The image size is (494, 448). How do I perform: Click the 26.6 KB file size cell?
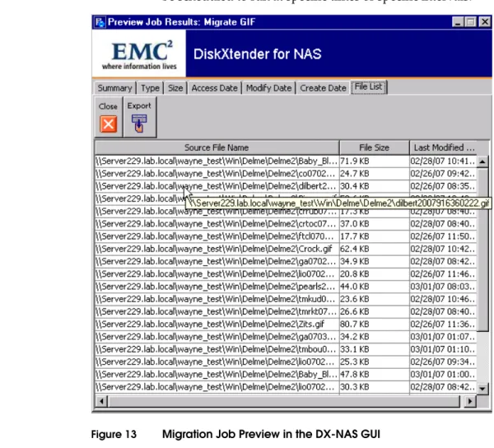coord(375,311)
